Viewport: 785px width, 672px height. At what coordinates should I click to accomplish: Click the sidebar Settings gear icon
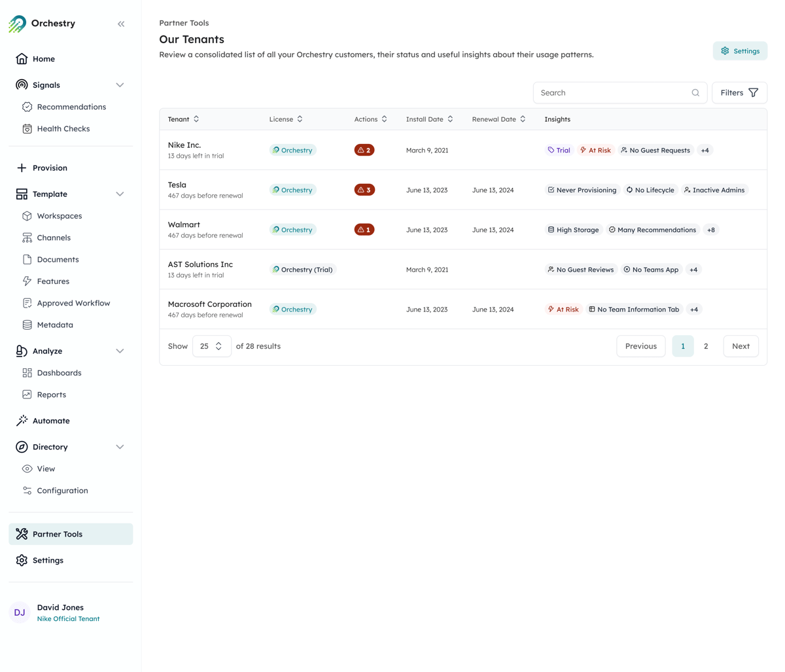pyautogui.click(x=22, y=560)
